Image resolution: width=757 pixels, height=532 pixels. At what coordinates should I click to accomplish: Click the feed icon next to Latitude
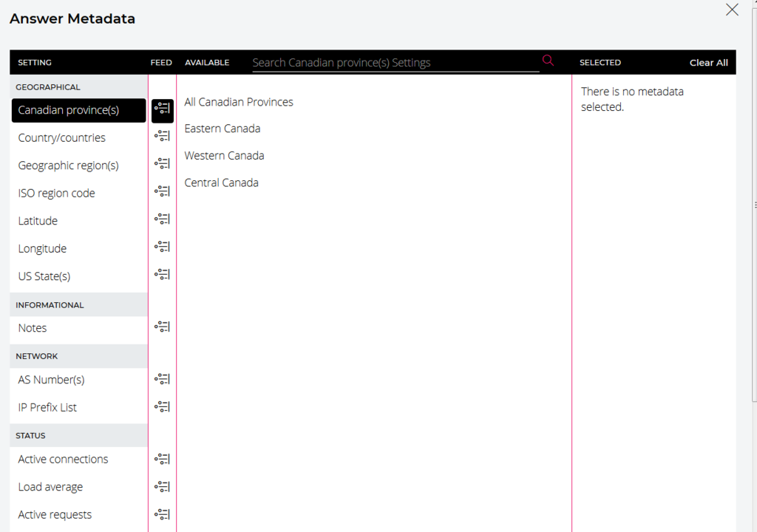(x=162, y=219)
